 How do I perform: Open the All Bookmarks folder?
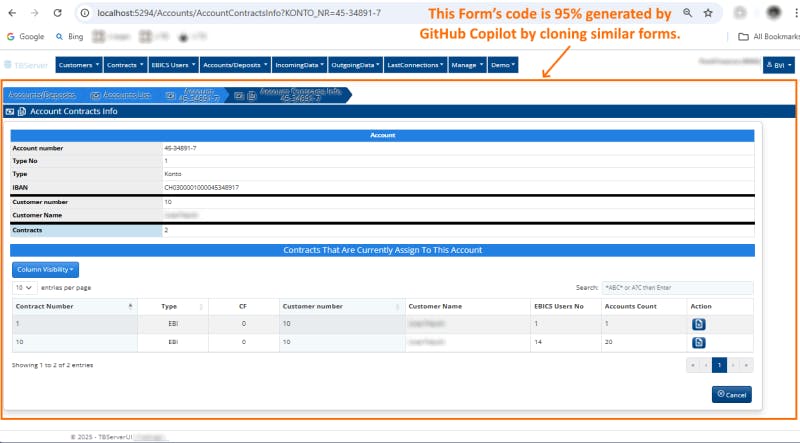tap(765, 36)
